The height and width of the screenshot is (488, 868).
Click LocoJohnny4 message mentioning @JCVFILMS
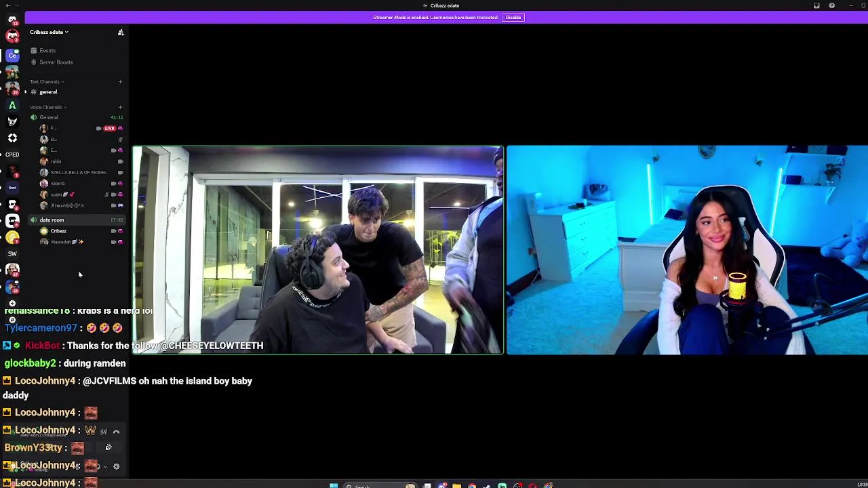[x=127, y=388]
